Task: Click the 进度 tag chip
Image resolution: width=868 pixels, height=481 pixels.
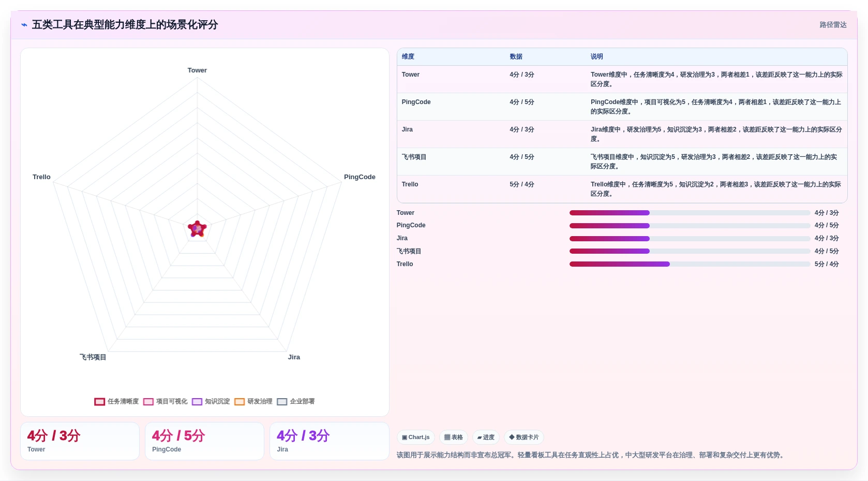Action: [486, 437]
